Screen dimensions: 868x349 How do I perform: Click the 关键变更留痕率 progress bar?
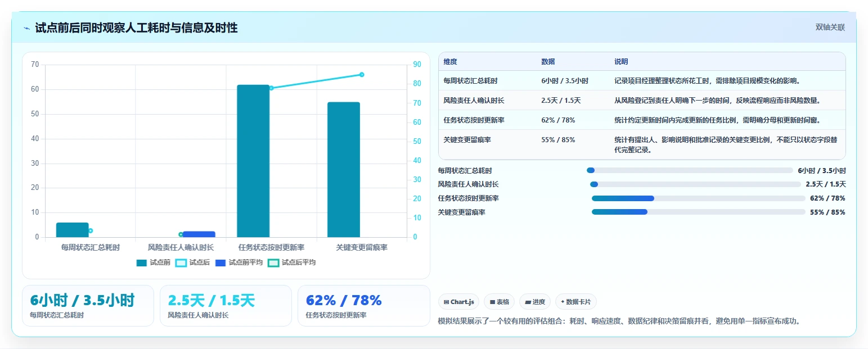click(699, 212)
